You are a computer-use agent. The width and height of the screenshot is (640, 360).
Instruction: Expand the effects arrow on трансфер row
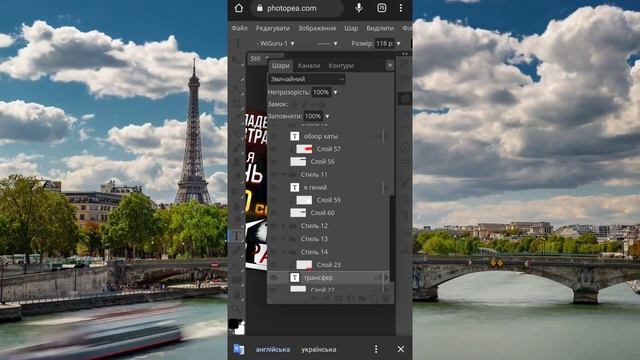pos(386,278)
